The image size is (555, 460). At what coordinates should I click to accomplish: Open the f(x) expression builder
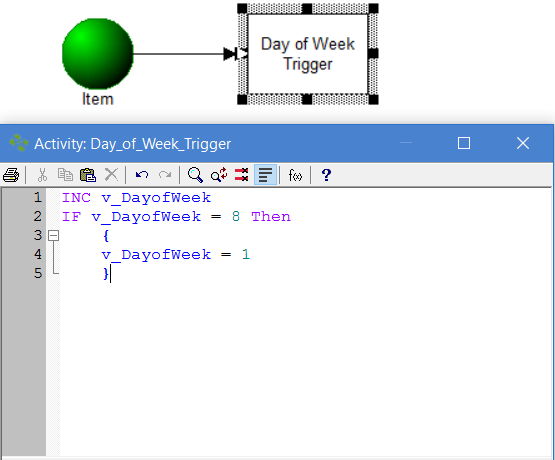(x=295, y=175)
